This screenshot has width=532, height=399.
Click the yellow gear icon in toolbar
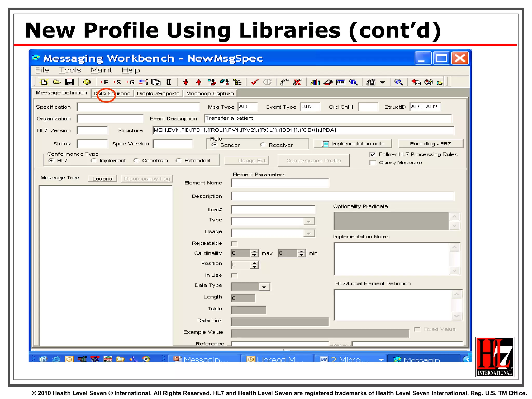pos(87,82)
